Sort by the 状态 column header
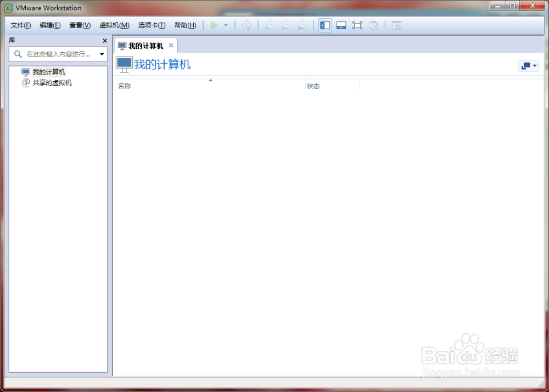Viewport: 549px width, 392px height. tap(333, 86)
